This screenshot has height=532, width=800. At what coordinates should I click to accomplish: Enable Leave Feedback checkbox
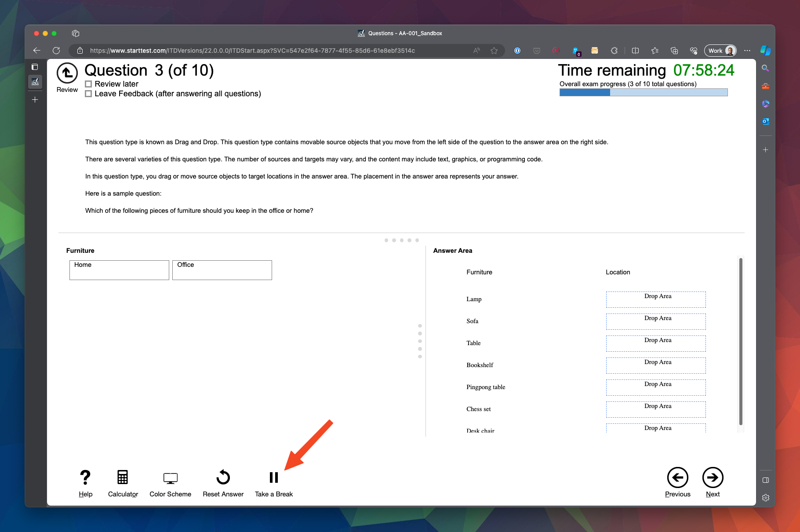point(88,94)
